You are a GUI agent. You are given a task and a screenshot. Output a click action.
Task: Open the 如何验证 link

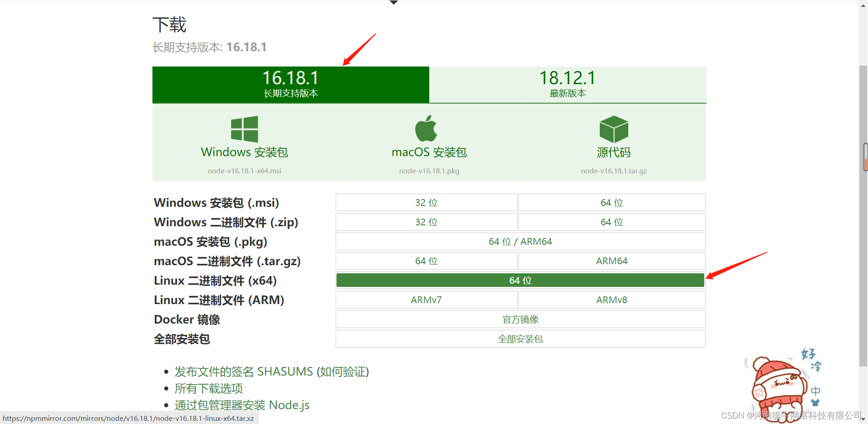pos(343,372)
